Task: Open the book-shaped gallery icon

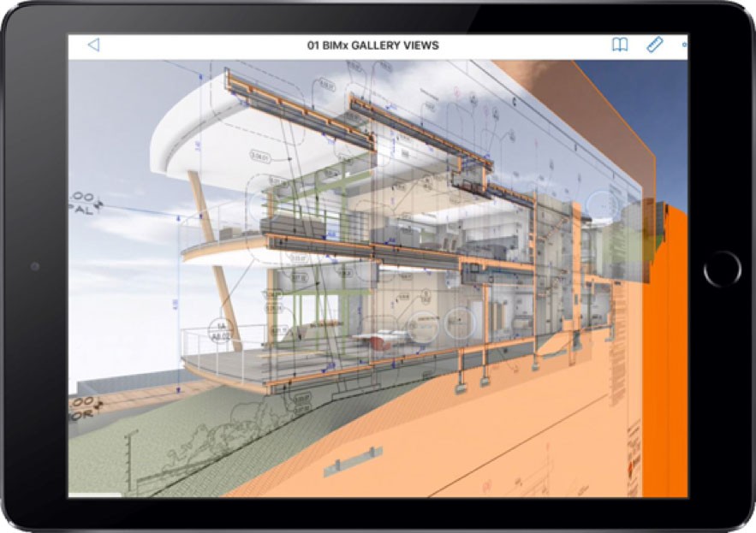Action: (x=619, y=45)
